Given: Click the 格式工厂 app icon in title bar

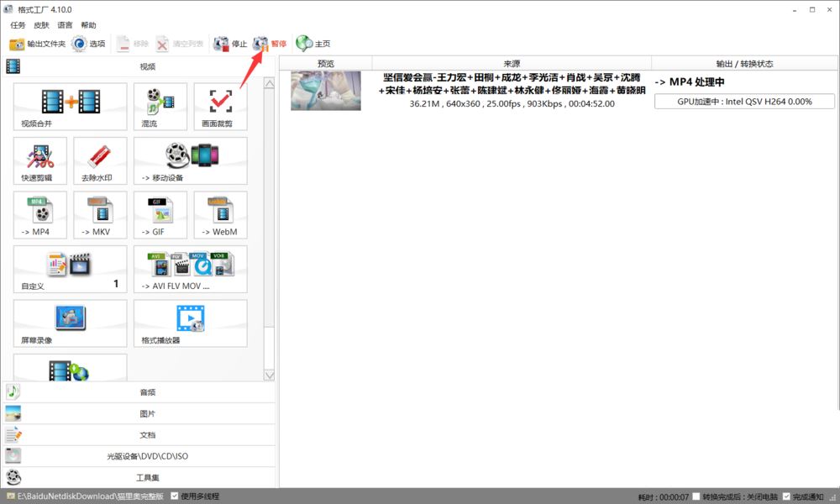Looking at the screenshot, I should pyautogui.click(x=8, y=9).
